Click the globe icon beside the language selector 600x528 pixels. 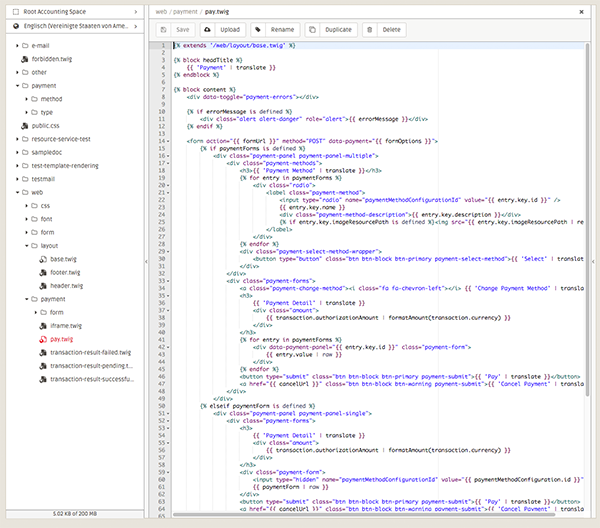point(15,26)
